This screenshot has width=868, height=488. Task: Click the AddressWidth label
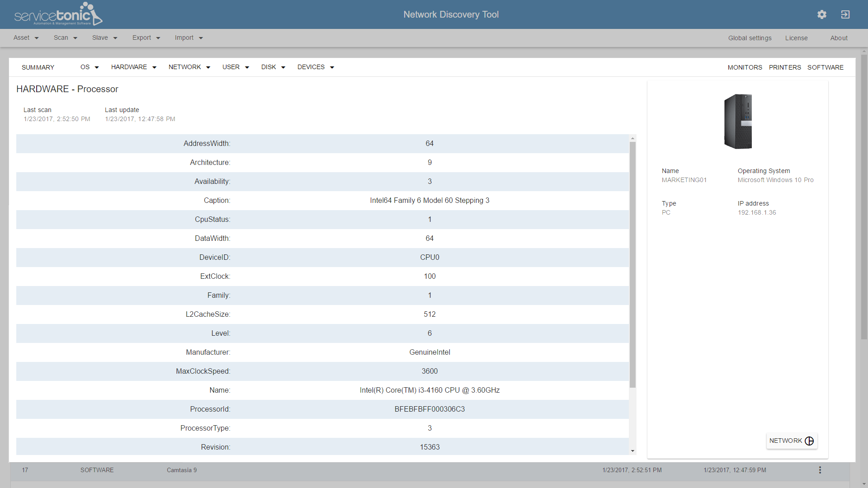pos(207,143)
